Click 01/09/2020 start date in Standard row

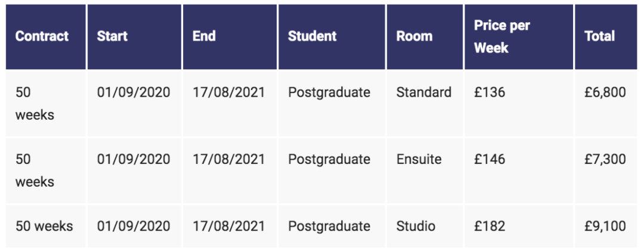[x=134, y=92]
